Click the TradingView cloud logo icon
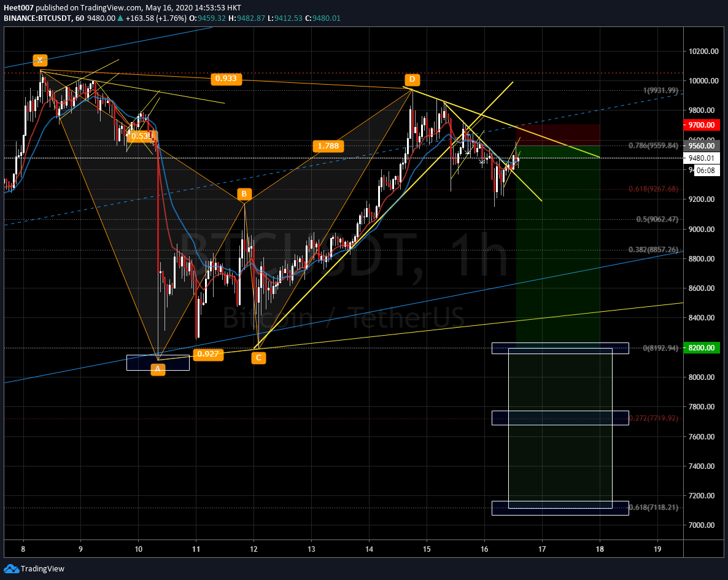728x580 pixels. click(x=11, y=569)
